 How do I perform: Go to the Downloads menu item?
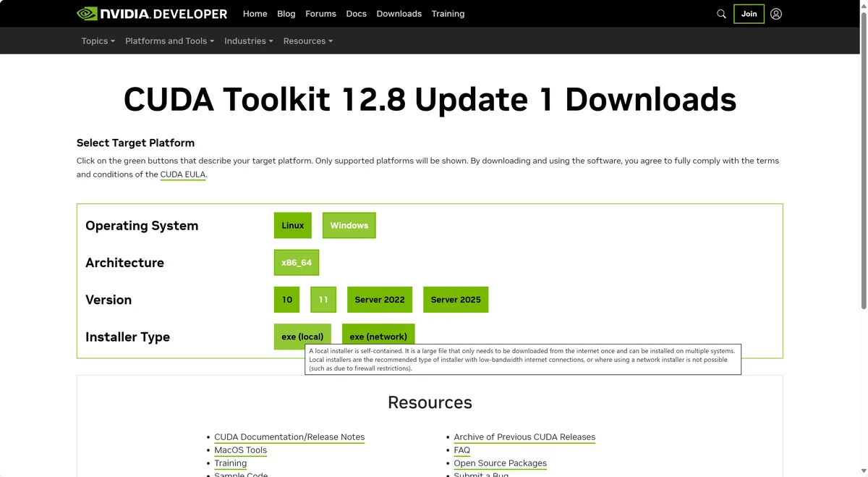(x=399, y=14)
